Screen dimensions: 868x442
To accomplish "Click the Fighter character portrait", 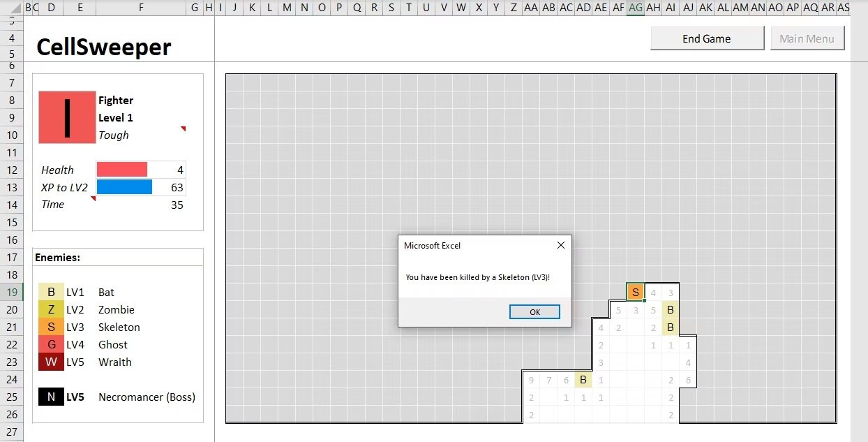I will click(66, 117).
